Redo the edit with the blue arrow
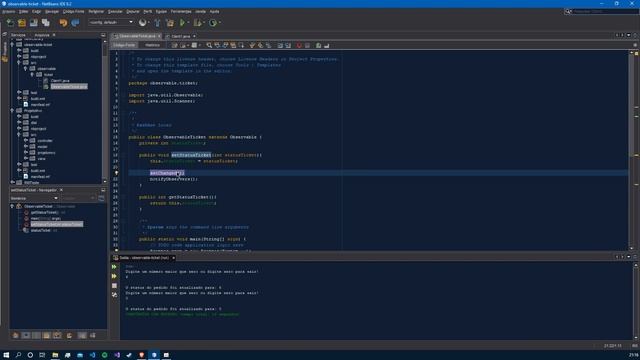 point(75,23)
